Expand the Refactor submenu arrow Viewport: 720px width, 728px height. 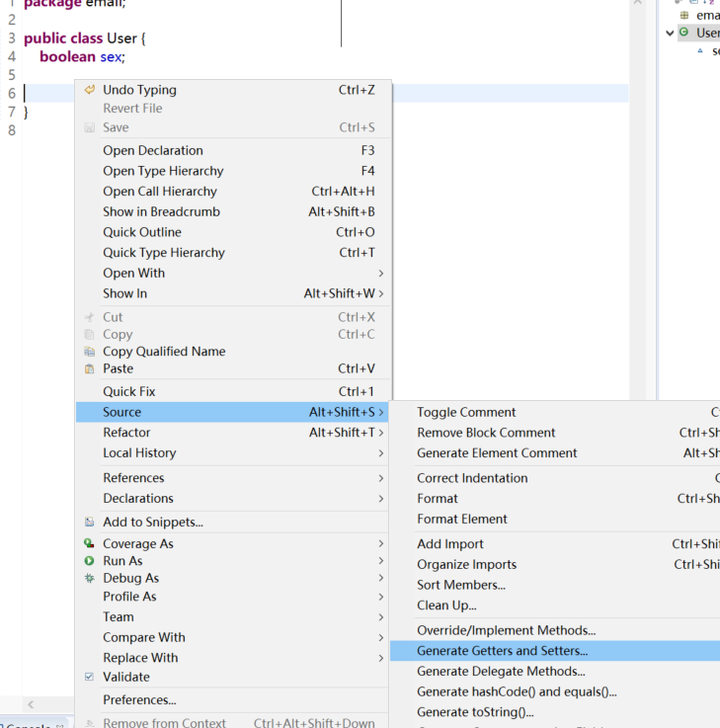(380, 433)
